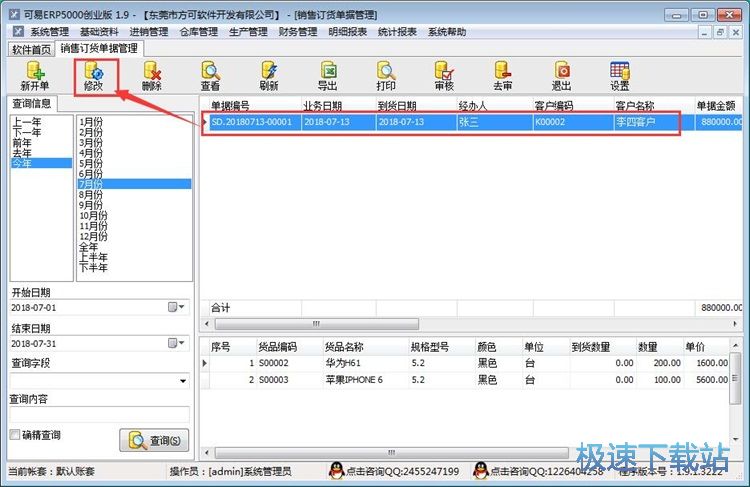
Task: Enable the 确精查询 checkbox
Action: pyautogui.click(x=15, y=435)
